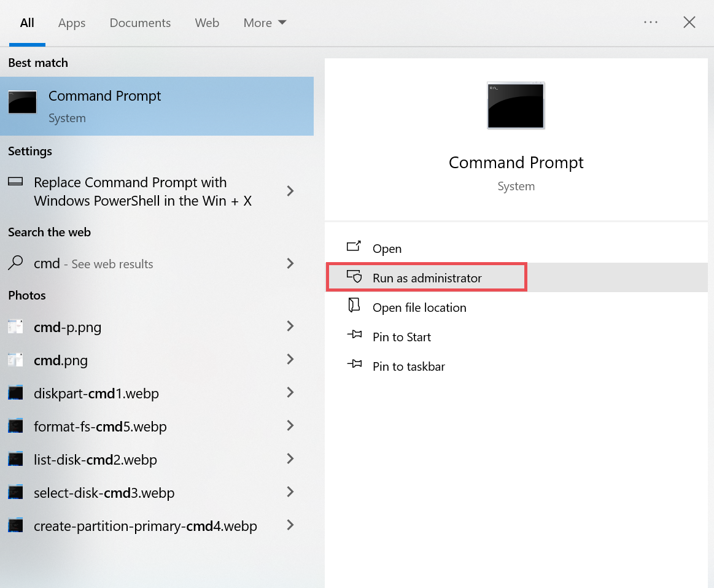
Task: Choose Open file location
Action: point(516,308)
